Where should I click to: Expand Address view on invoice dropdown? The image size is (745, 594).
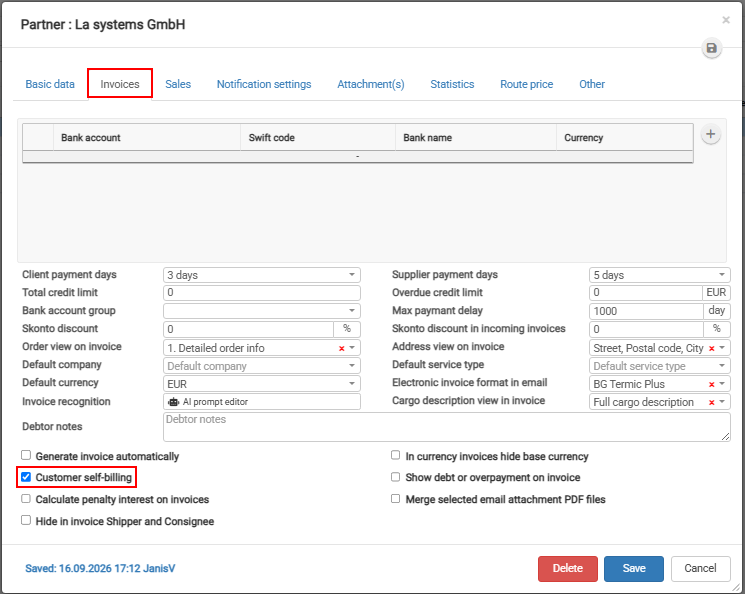[722, 348]
